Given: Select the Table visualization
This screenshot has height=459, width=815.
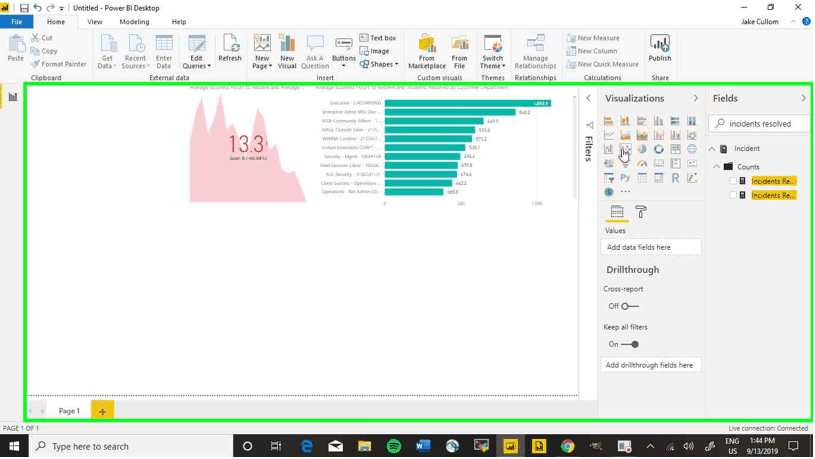Looking at the screenshot, I should (x=642, y=178).
